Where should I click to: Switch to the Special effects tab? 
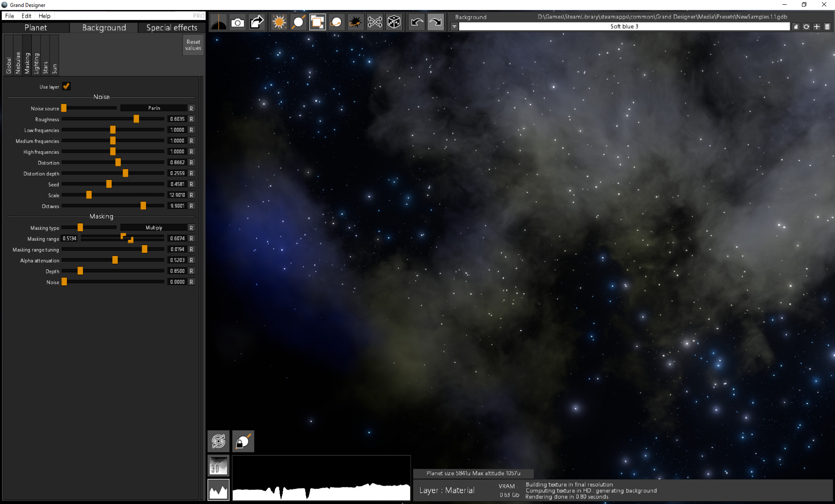172,27
